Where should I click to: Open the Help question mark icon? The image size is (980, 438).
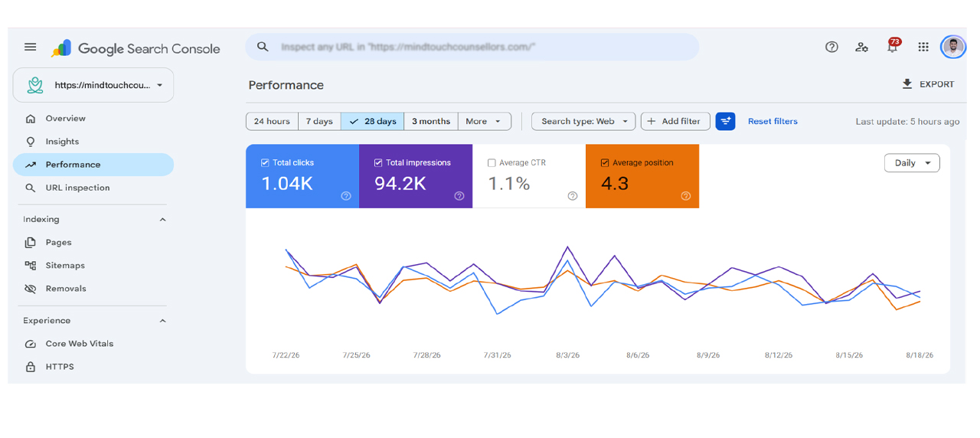pos(831,47)
